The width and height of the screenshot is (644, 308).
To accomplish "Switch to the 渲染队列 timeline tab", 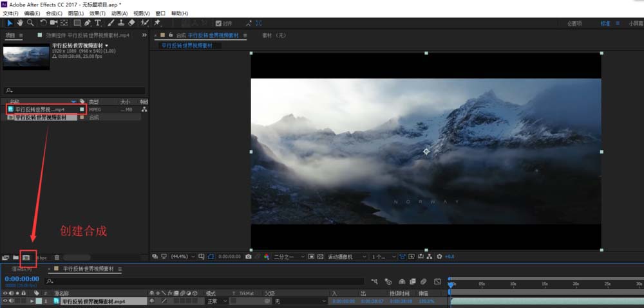I will click(x=22, y=269).
